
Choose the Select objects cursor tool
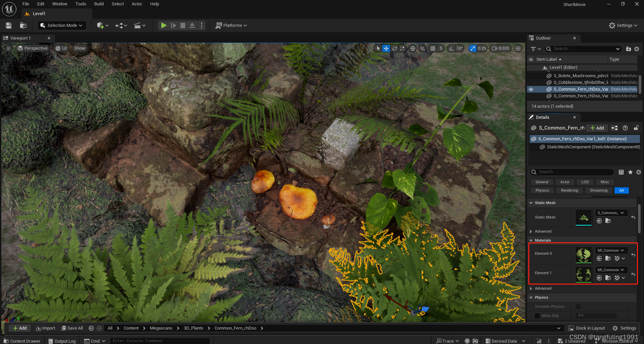(378, 48)
